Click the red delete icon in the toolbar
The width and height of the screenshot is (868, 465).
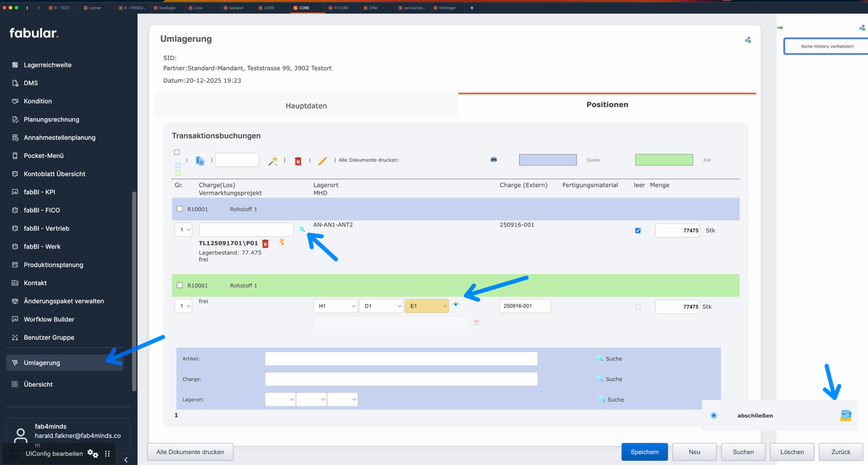click(298, 161)
